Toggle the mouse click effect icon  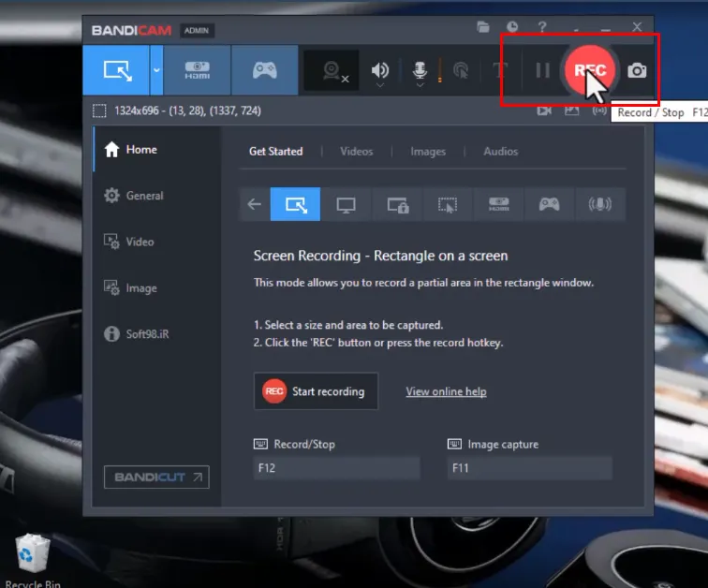pyautogui.click(x=461, y=70)
